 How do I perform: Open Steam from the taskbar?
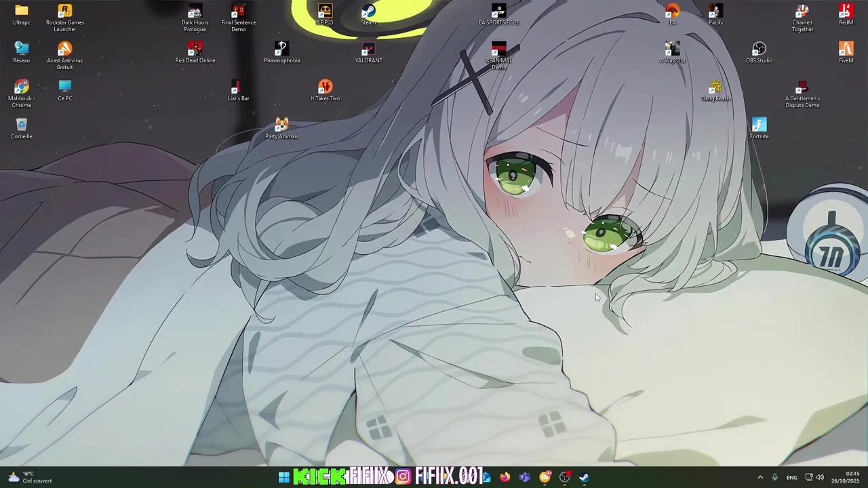[x=584, y=477]
